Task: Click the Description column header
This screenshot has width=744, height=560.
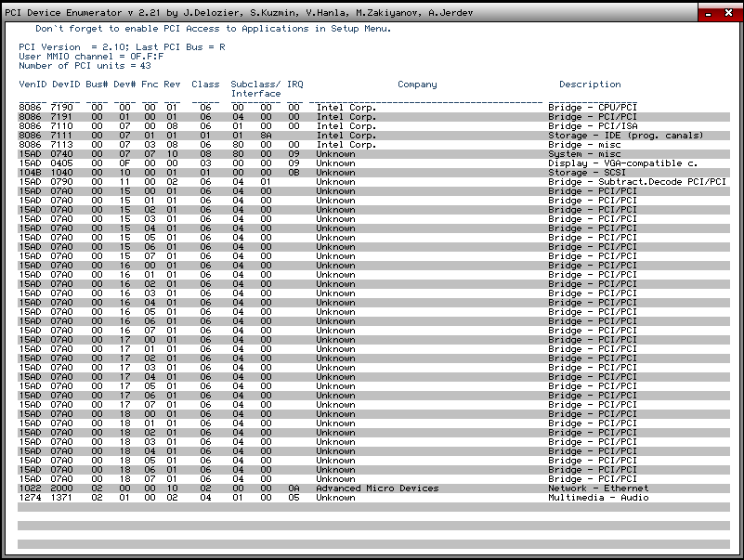Action: [590, 85]
